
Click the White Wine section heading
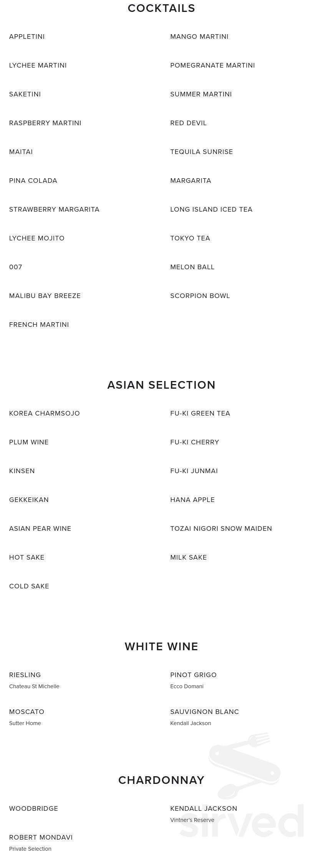[161, 646]
